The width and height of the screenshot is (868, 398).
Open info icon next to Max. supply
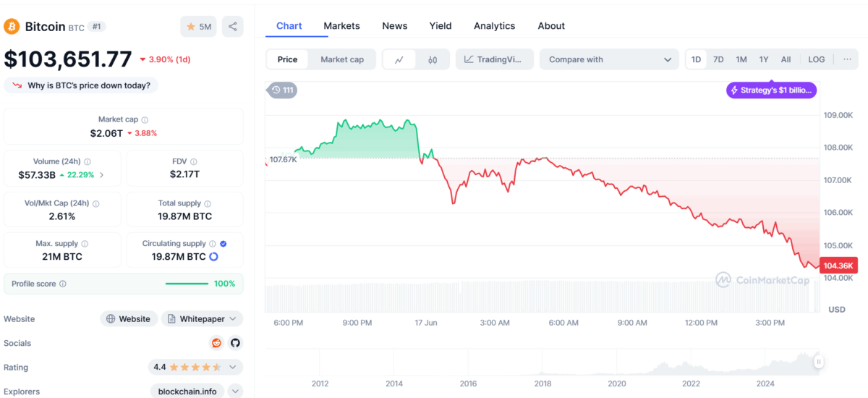(x=85, y=244)
